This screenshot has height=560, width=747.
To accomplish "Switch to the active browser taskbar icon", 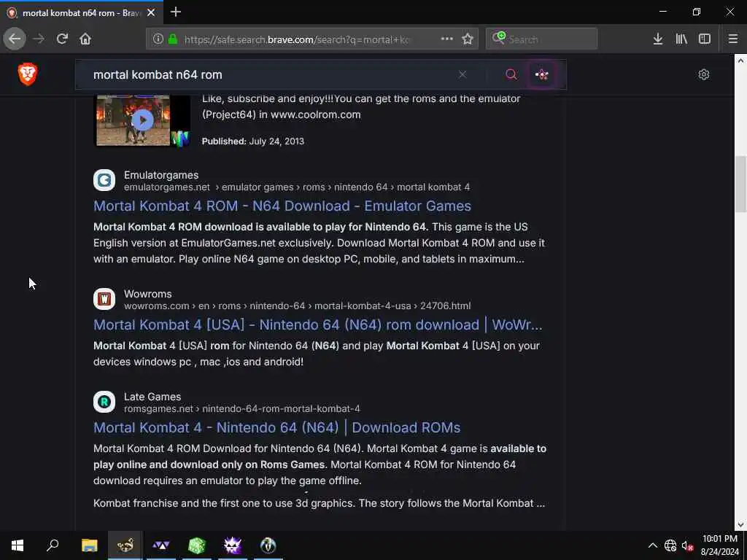I will (125, 545).
